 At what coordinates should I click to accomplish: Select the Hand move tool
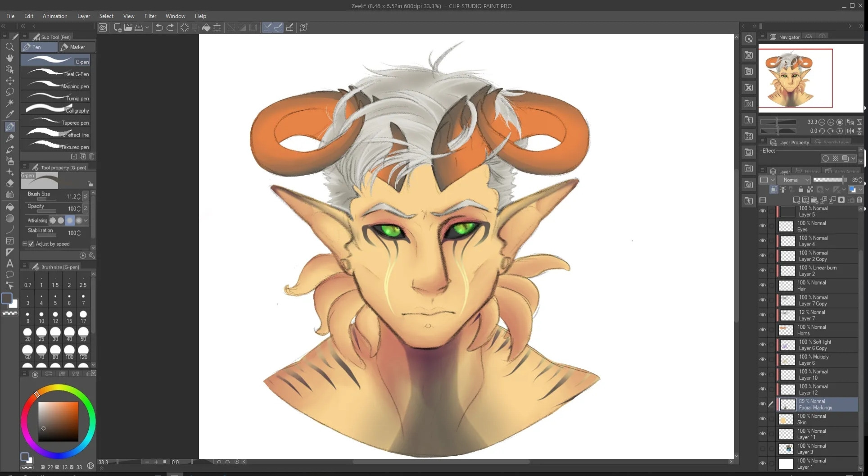click(9, 58)
